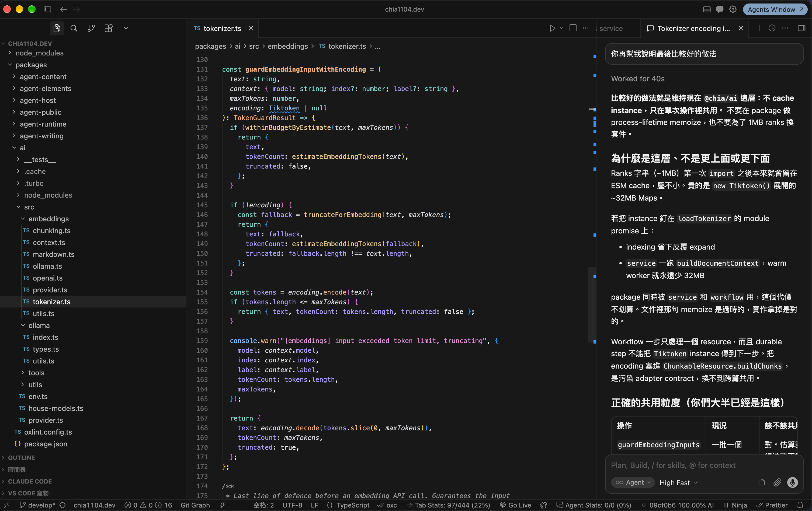This screenshot has height=511, width=812.
Task: Focus the Plan, Build chat input
Action: [x=704, y=465]
